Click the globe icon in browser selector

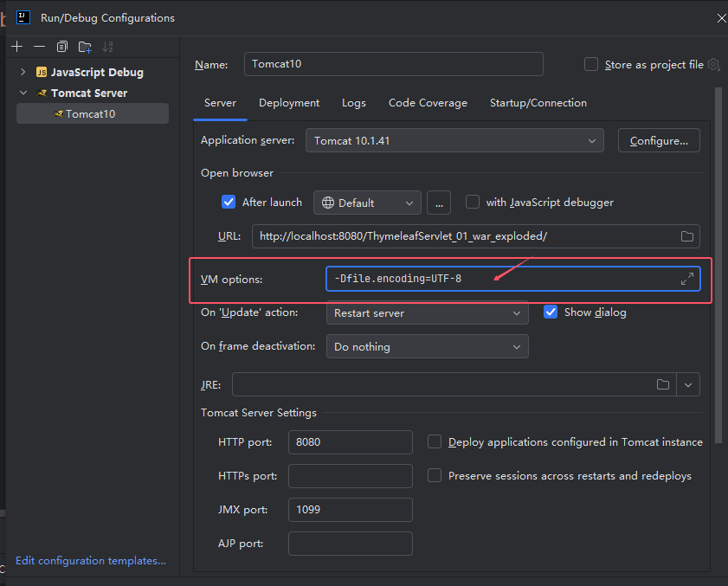click(x=328, y=203)
